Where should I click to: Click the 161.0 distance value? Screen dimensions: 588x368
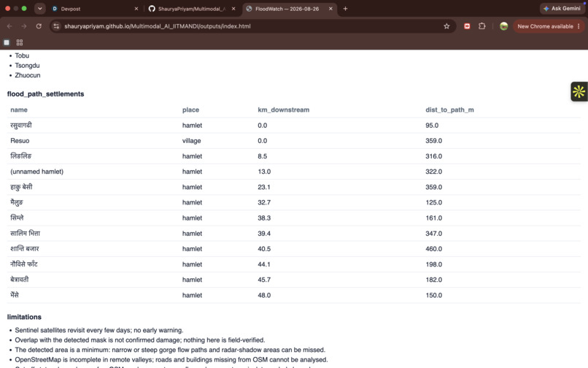tap(433, 218)
